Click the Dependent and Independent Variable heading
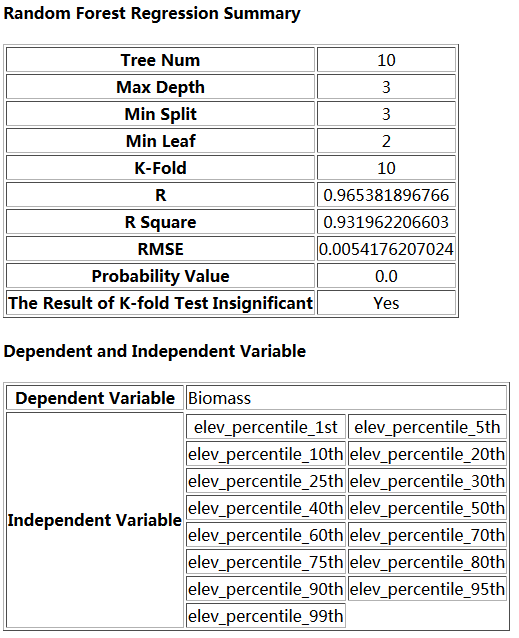 tap(155, 351)
